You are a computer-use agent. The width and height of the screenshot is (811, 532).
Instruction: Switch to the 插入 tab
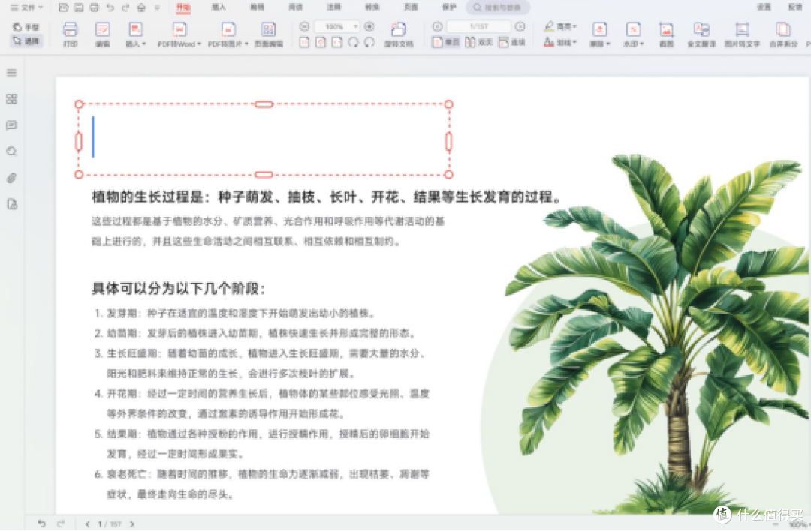(219, 7)
